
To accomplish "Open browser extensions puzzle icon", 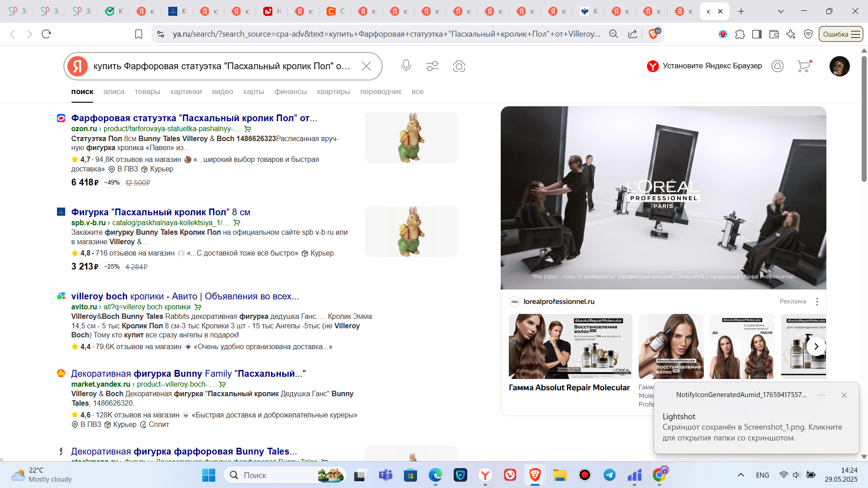I will click(x=740, y=34).
